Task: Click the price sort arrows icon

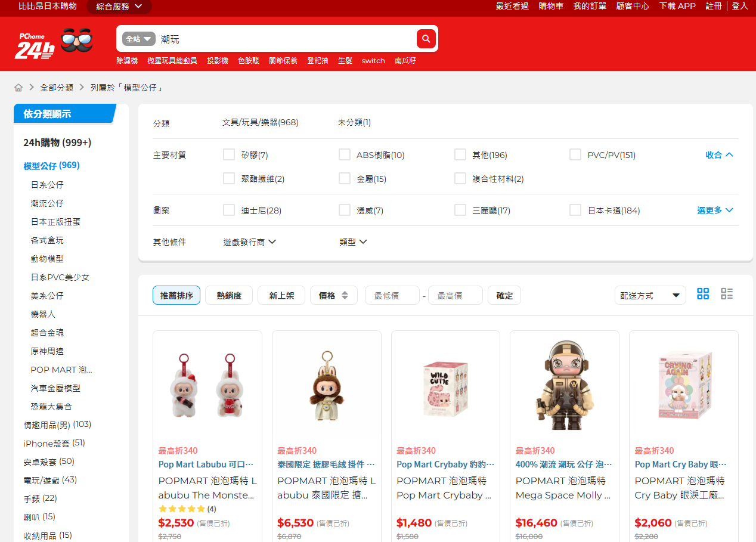Action: click(345, 295)
